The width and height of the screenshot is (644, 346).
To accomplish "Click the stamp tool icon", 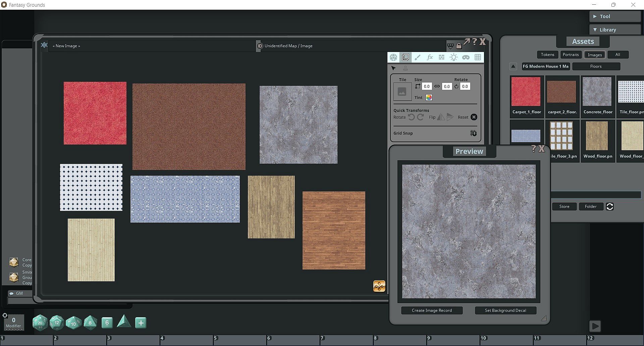I will pyautogui.click(x=405, y=68).
